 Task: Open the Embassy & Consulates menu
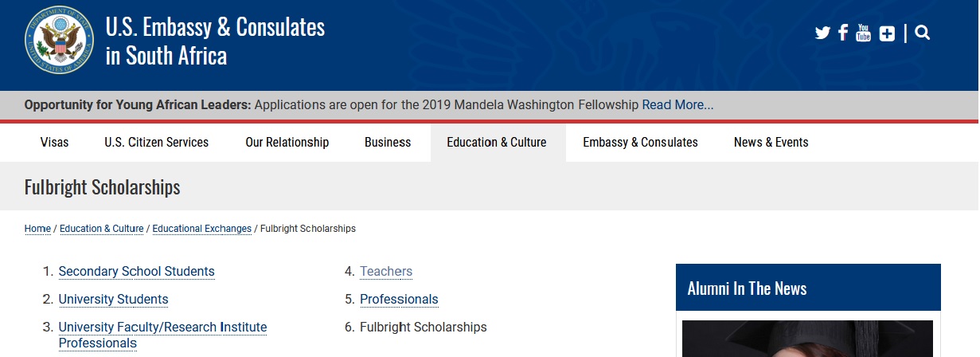click(640, 143)
